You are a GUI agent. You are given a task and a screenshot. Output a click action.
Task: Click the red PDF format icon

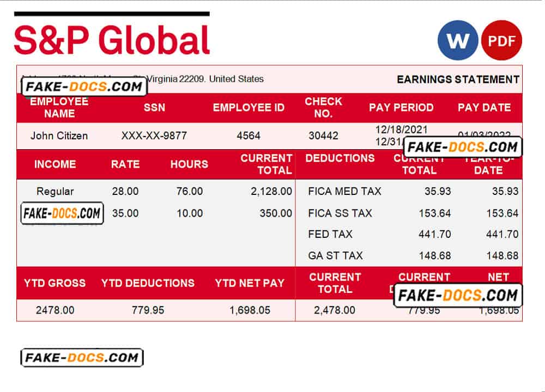[x=501, y=40]
